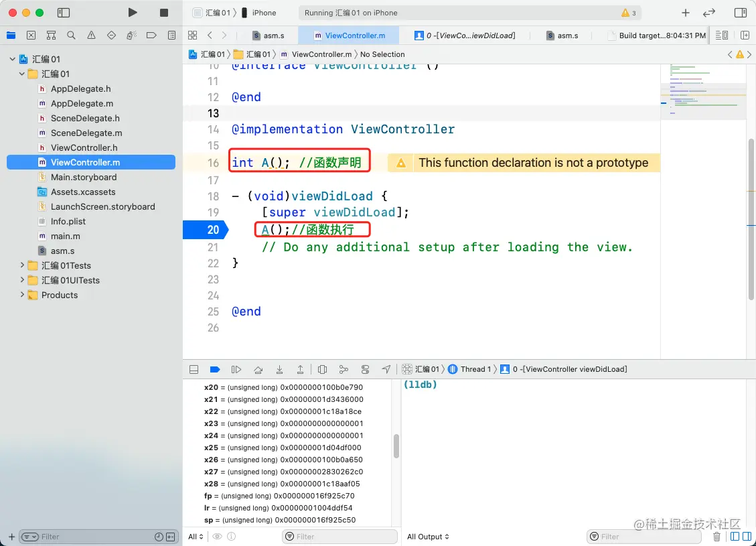Open asm.s in the navigator
Screen dimensions: 756x546
62,251
